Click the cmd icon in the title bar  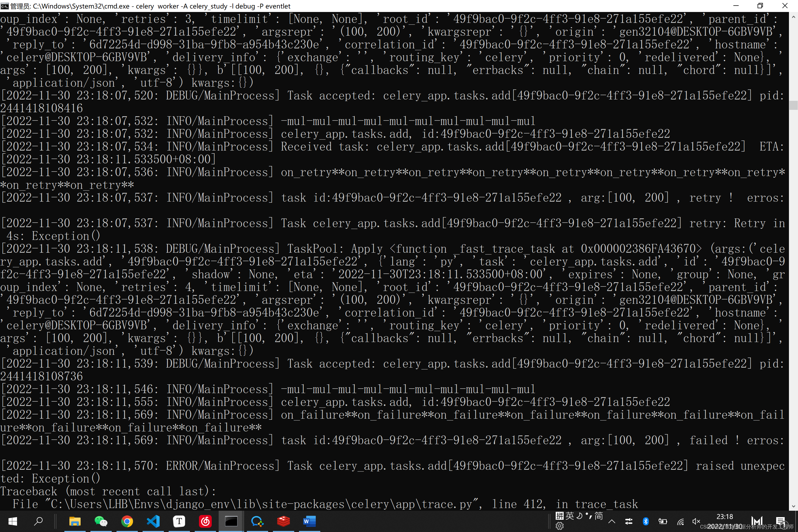[5, 6]
